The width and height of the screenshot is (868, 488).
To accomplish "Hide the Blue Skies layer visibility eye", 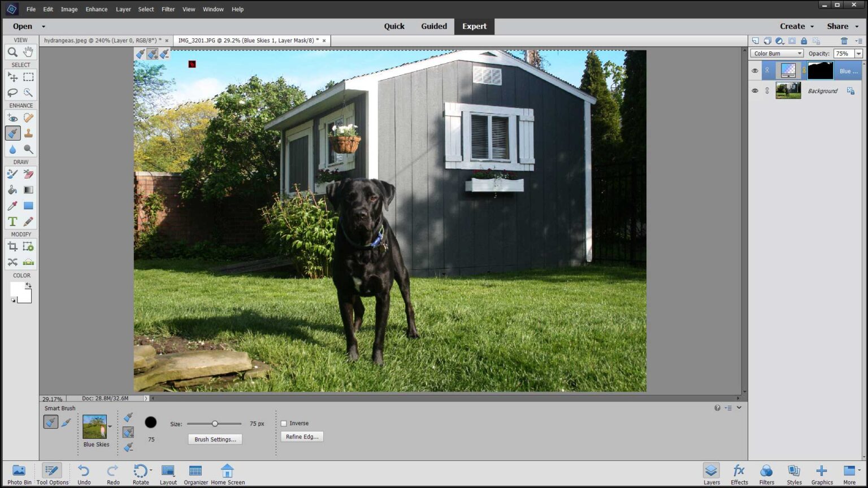I will click(x=755, y=71).
